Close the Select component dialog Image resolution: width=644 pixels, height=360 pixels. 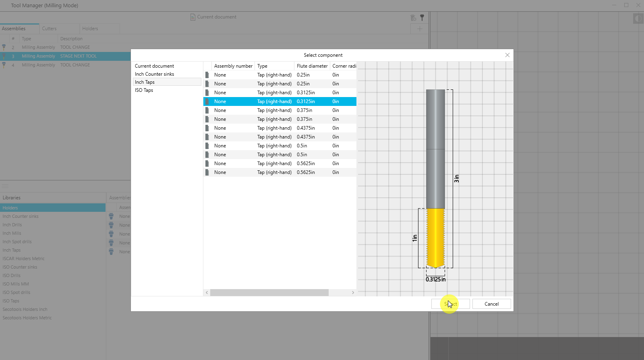coord(507,55)
